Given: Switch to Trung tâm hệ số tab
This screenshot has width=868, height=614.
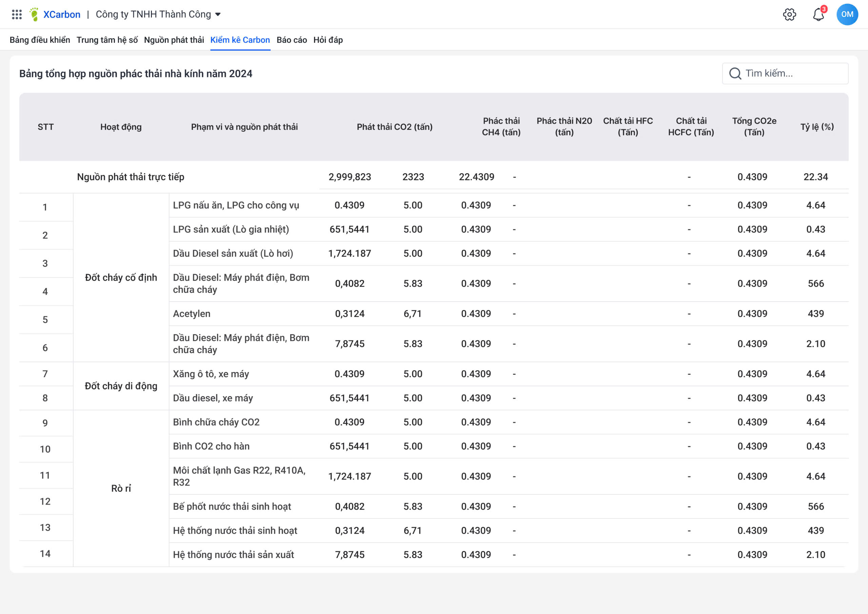Looking at the screenshot, I should point(107,40).
